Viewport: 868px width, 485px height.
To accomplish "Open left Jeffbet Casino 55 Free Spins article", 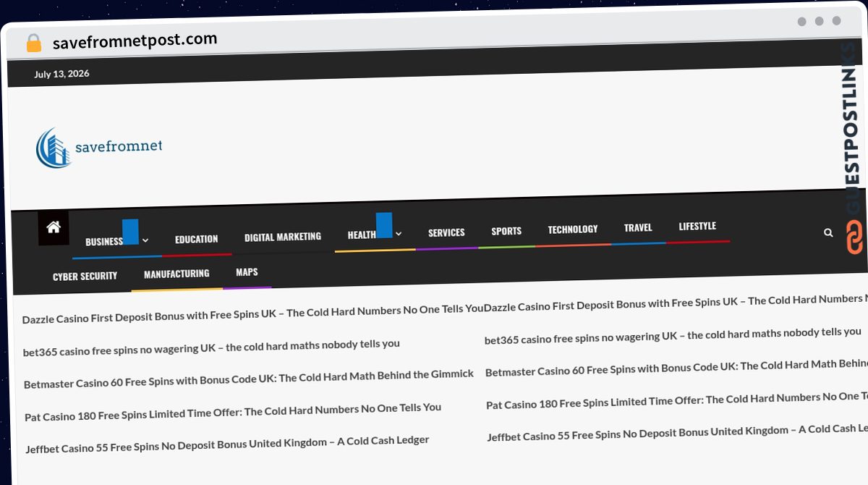I will click(227, 444).
